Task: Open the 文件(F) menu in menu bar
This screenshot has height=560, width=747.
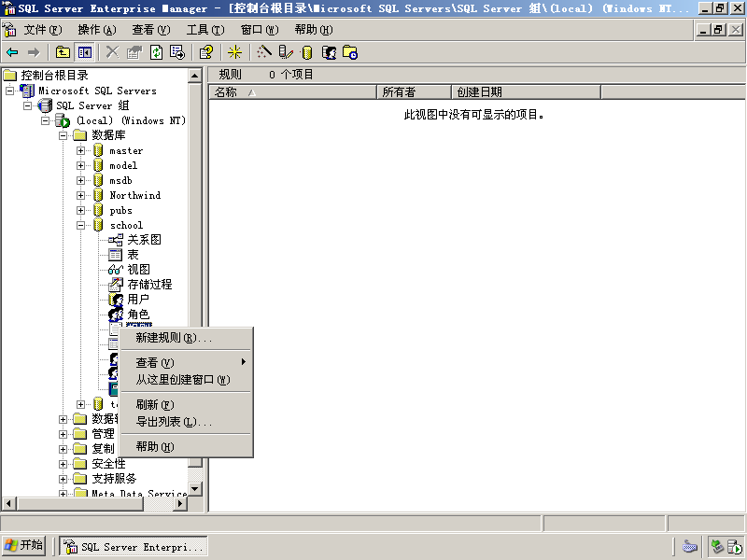Action: coord(43,30)
